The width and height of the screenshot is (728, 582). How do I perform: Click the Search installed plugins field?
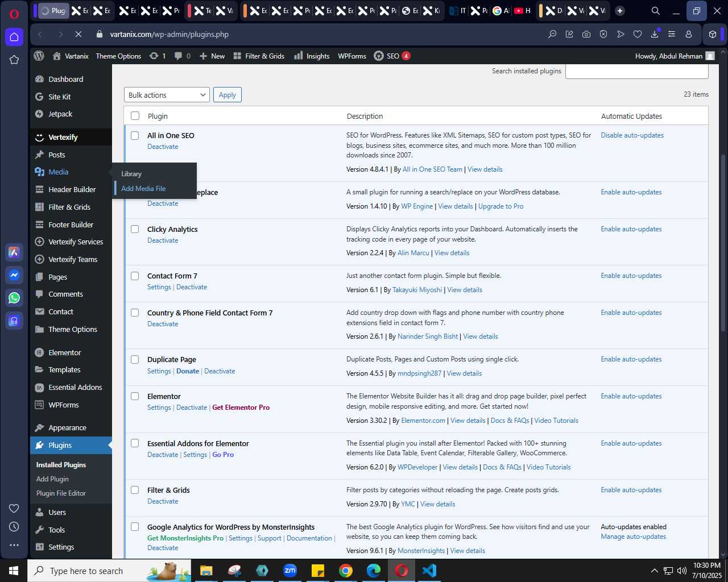[637, 71]
